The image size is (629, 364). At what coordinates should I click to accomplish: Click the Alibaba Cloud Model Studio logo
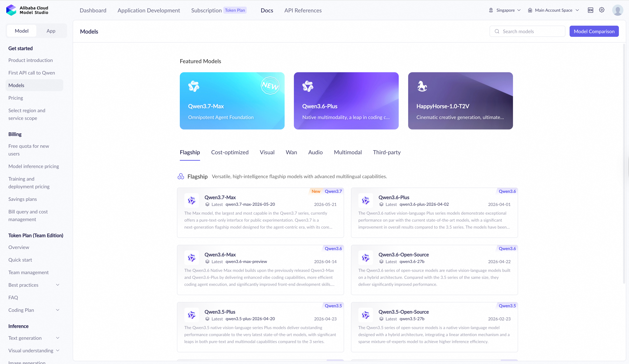[27, 10]
